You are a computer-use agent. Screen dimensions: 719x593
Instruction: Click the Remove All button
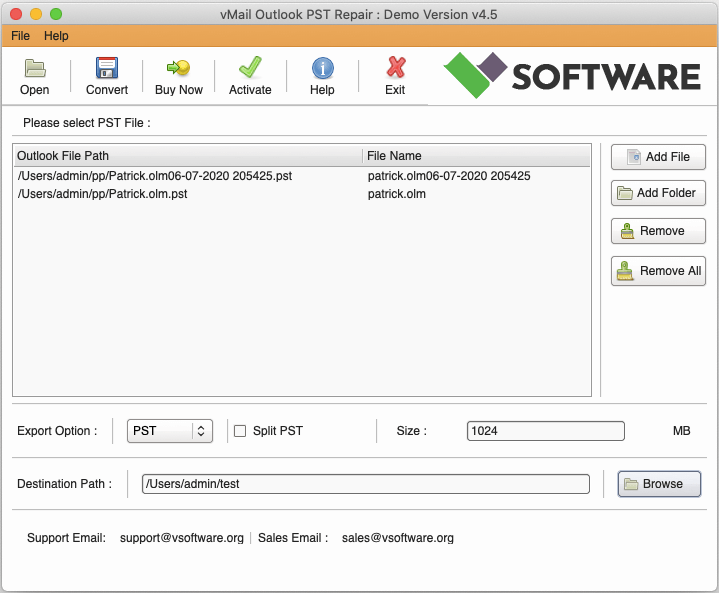(658, 271)
